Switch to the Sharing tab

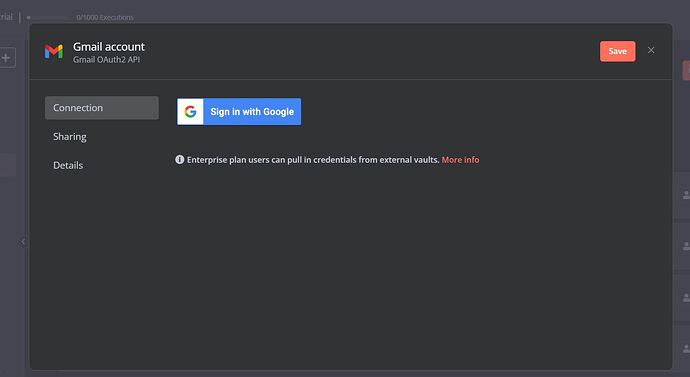(70, 137)
